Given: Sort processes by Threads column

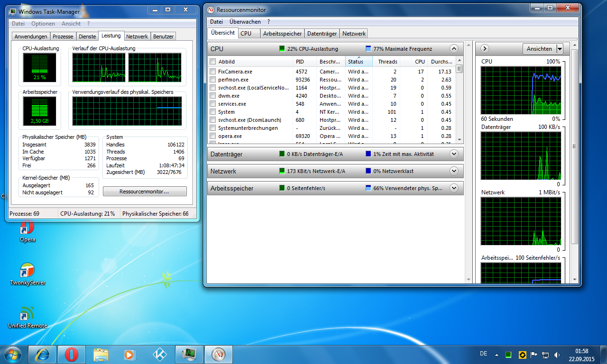Looking at the screenshot, I should coord(386,62).
